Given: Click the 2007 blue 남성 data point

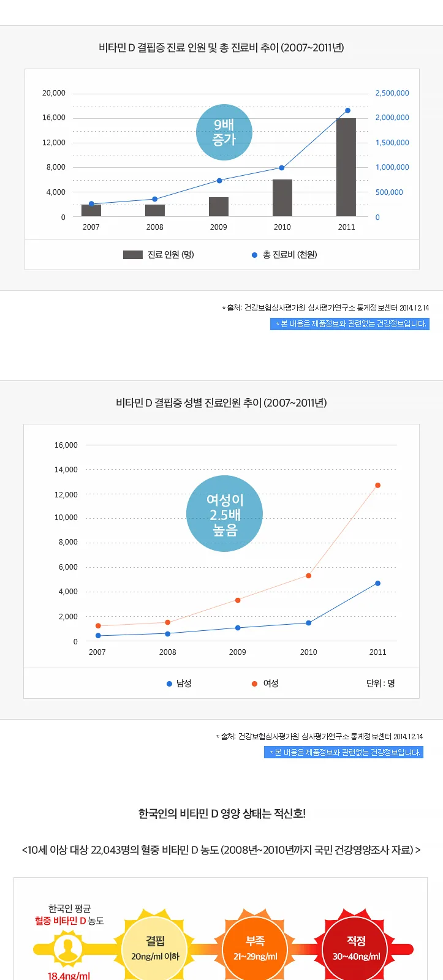Looking at the screenshot, I should 98,636.
